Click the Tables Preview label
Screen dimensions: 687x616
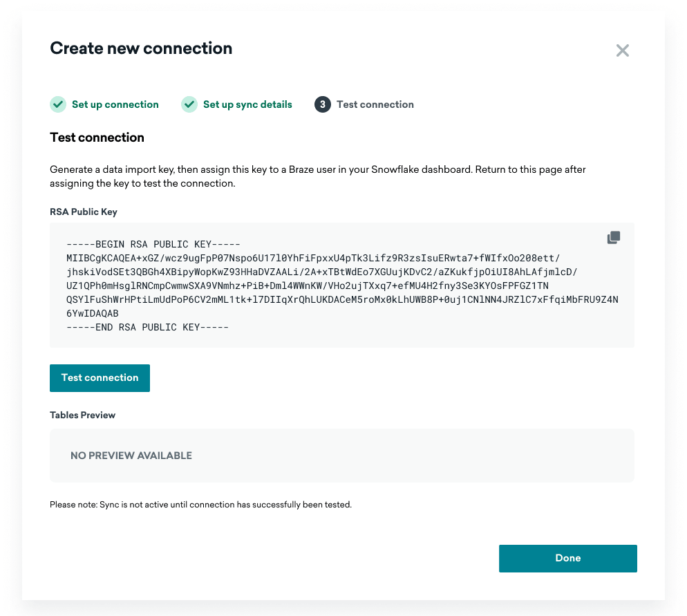[x=82, y=415]
